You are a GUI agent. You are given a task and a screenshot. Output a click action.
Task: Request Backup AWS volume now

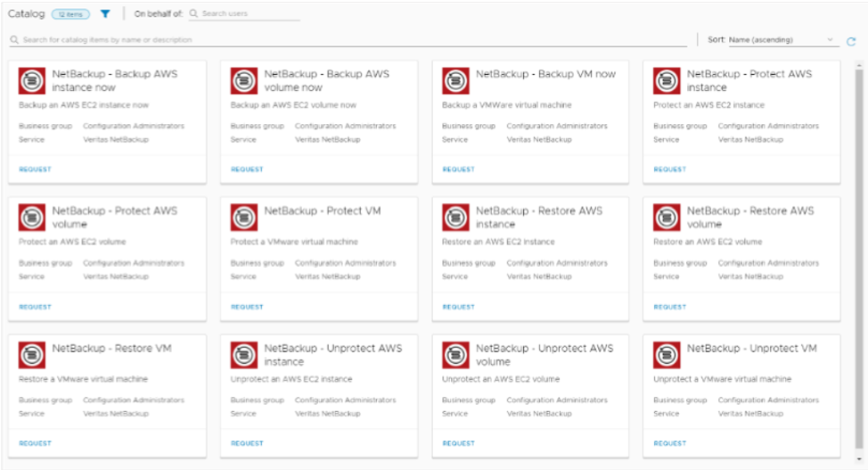(x=247, y=169)
